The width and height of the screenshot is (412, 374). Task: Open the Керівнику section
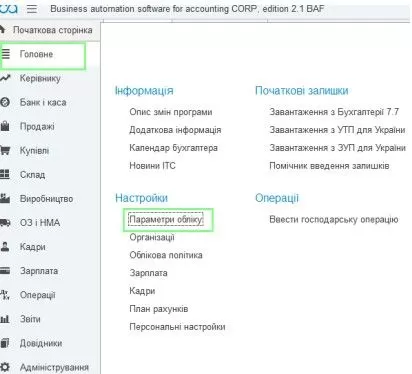pos(40,79)
